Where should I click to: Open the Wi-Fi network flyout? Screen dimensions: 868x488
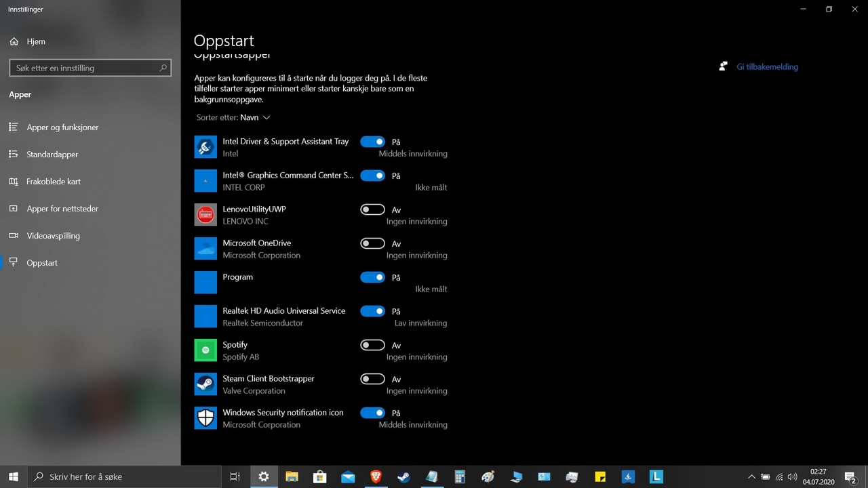pyautogui.click(x=778, y=476)
